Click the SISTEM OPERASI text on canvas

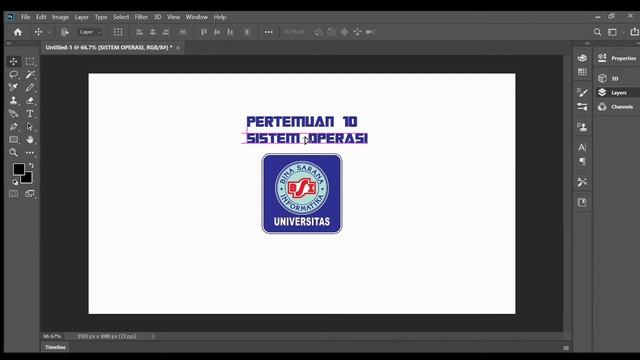pyautogui.click(x=307, y=138)
